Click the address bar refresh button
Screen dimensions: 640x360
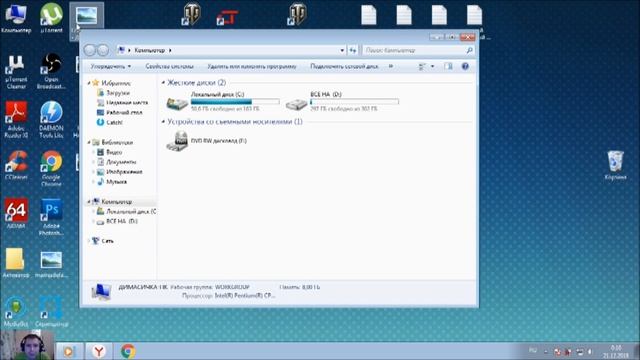[353, 50]
